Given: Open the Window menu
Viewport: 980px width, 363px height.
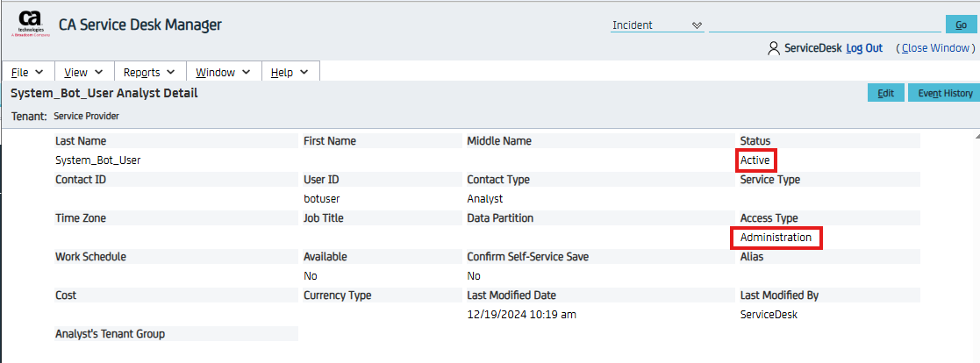Looking at the screenshot, I should (223, 73).
